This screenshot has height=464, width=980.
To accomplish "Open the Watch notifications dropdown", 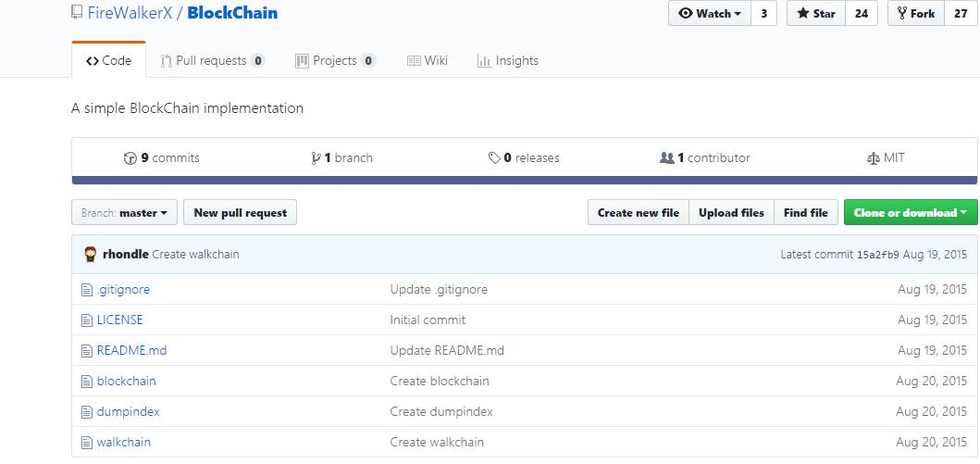I will [710, 13].
